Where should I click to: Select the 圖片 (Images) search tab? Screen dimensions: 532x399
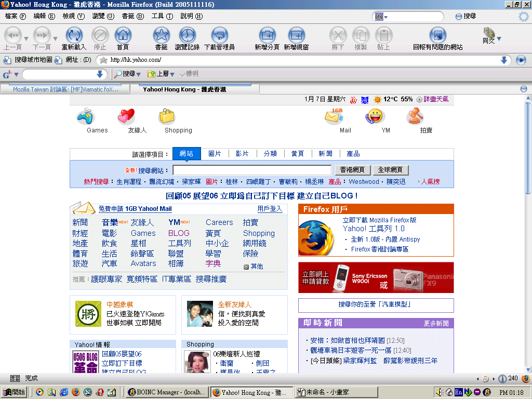(x=215, y=154)
